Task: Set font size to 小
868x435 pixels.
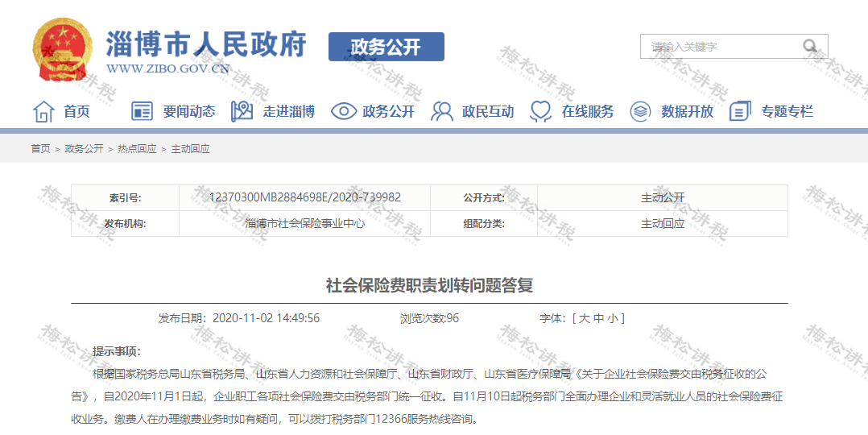Action: [x=612, y=318]
